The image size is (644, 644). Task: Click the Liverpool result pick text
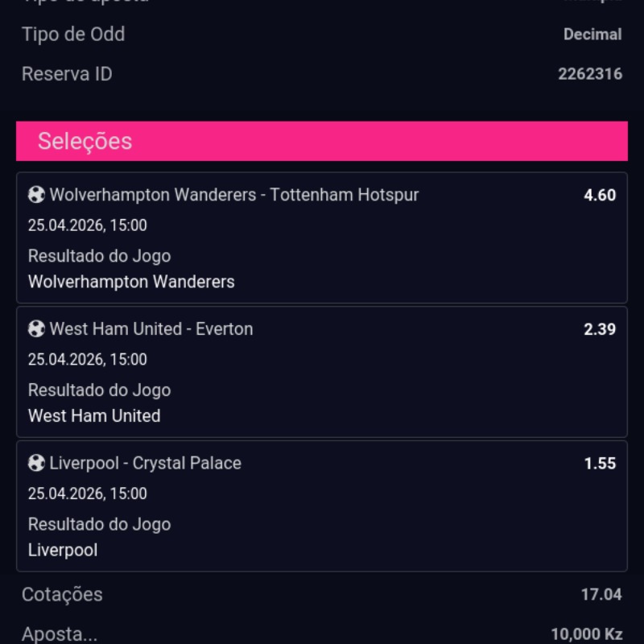click(x=63, y=551)
